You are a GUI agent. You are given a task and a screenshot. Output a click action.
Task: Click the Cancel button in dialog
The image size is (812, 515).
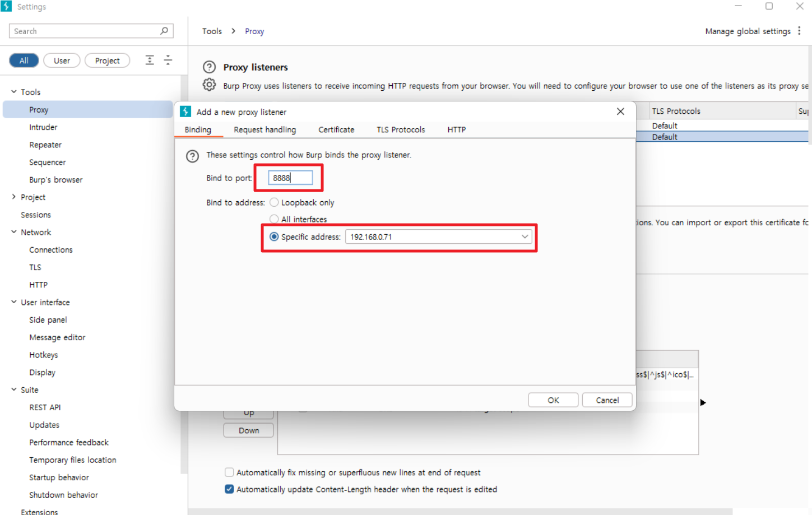(607, 400)
